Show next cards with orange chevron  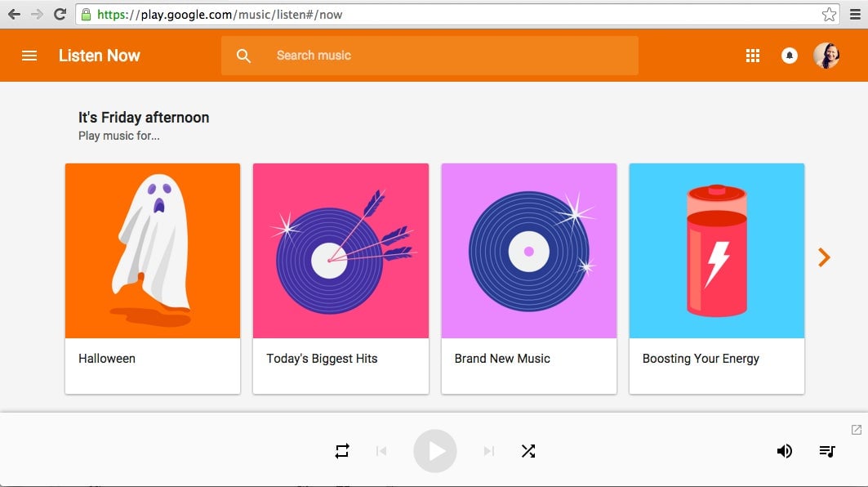(x=824, y=257)
